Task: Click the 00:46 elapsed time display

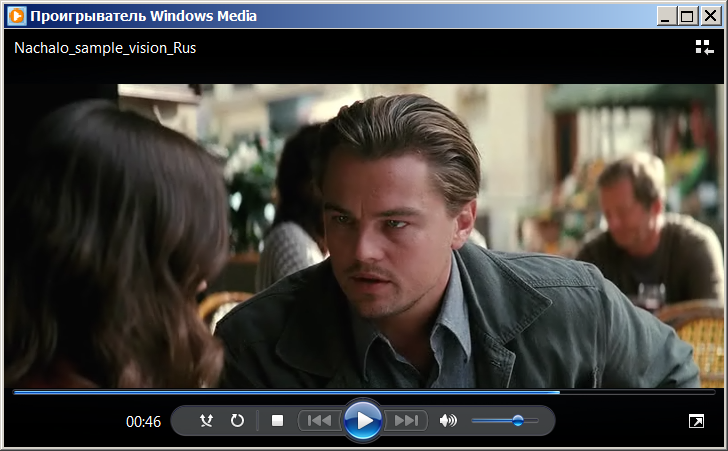Action: point(143,422)
